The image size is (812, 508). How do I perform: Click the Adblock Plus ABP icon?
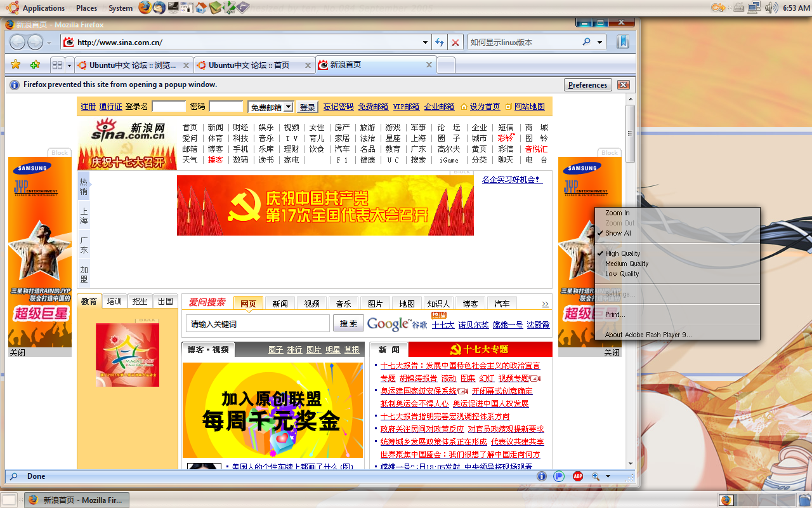[578, 476]
